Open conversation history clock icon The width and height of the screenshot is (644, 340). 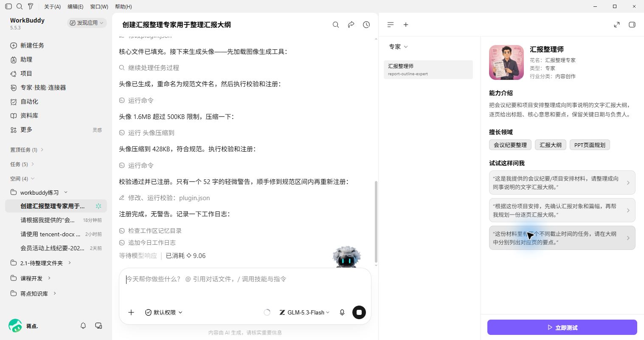[x=366, y=25]
